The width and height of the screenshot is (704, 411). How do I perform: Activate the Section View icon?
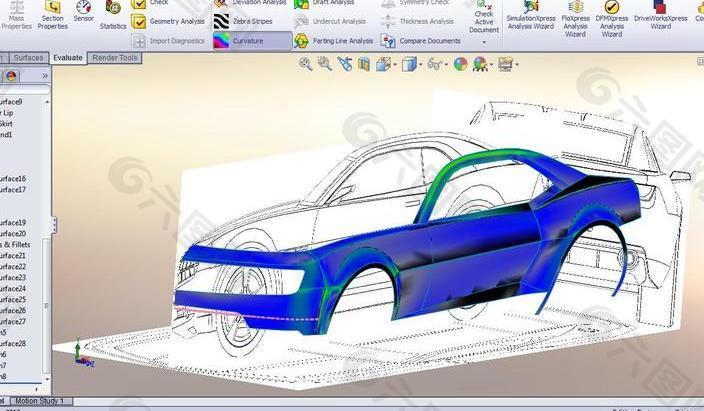364,64
